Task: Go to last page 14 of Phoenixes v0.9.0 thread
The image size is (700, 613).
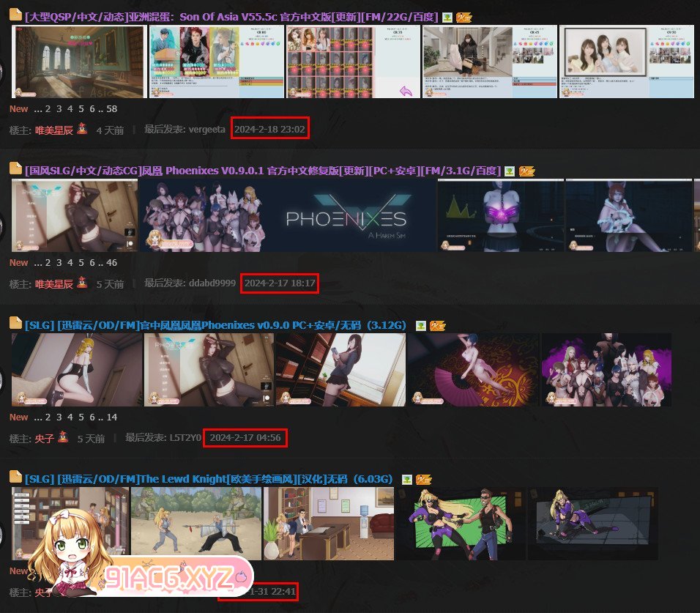Action: [x=111, y=417]
